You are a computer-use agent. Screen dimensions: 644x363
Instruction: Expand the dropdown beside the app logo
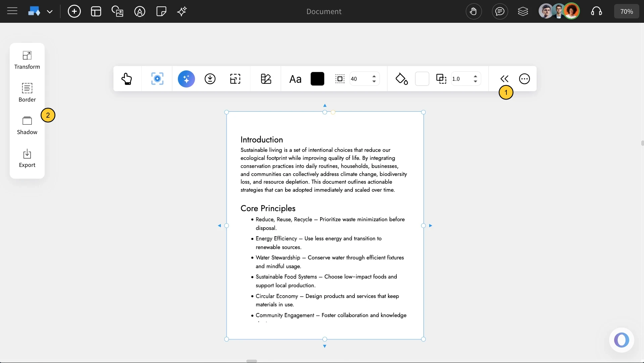(50, 11)
